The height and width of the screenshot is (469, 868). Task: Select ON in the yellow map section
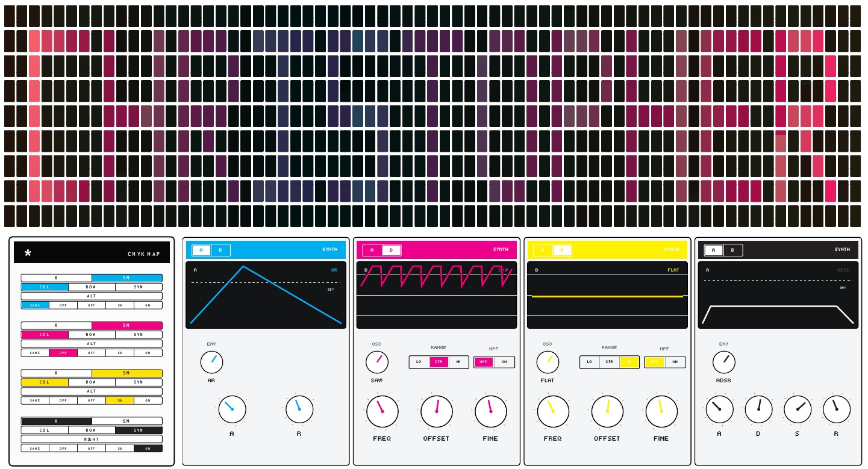(148, 400)
